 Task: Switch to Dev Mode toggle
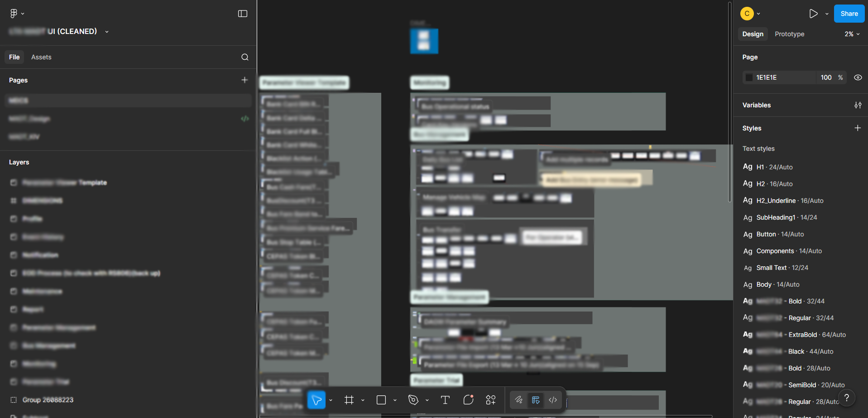click(x=553, y=400)
